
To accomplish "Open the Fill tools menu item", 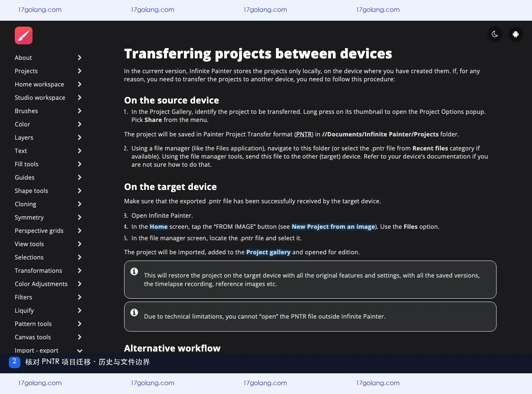I will pos(27,164).
